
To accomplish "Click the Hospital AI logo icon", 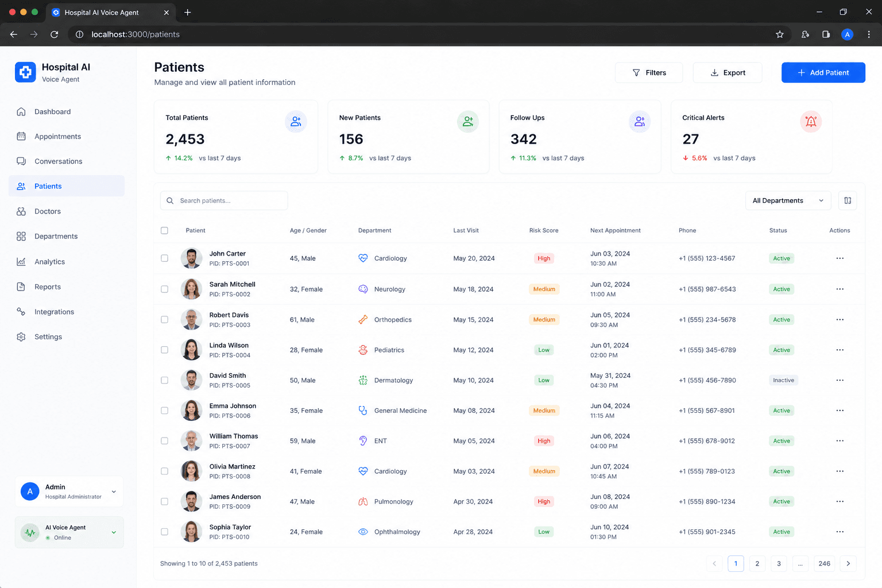I will [25, 72].
